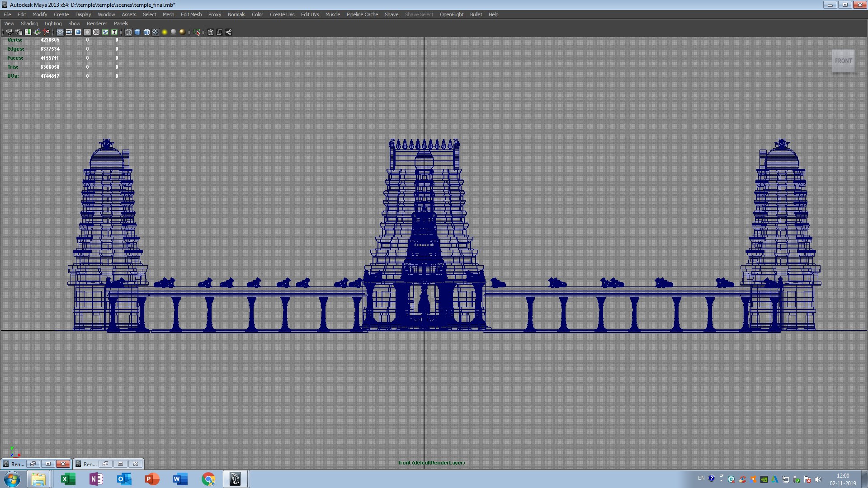This screenshot has width=868, height=488.
Task: Click the Select Camera icon in panel toolbar
Action: (9, 32)
